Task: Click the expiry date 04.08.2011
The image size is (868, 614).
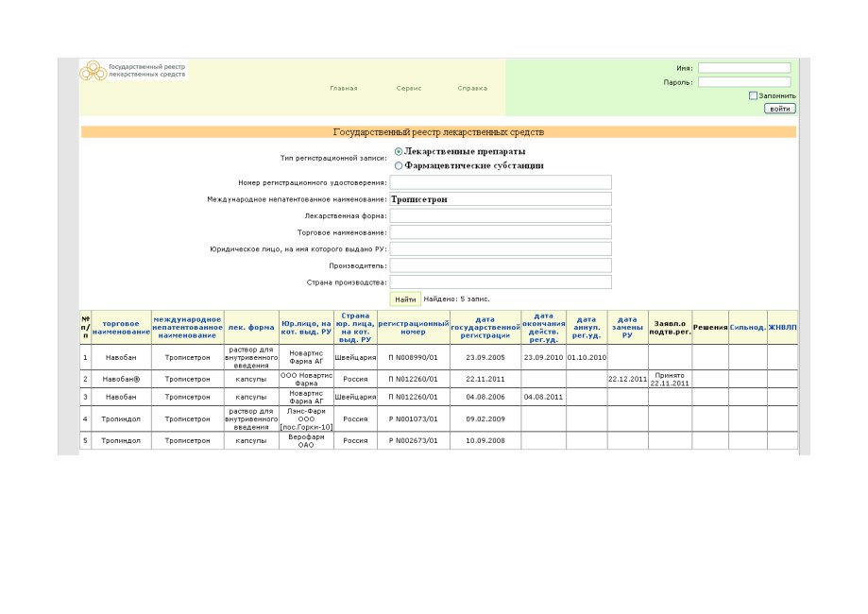Action: [544, 397]
